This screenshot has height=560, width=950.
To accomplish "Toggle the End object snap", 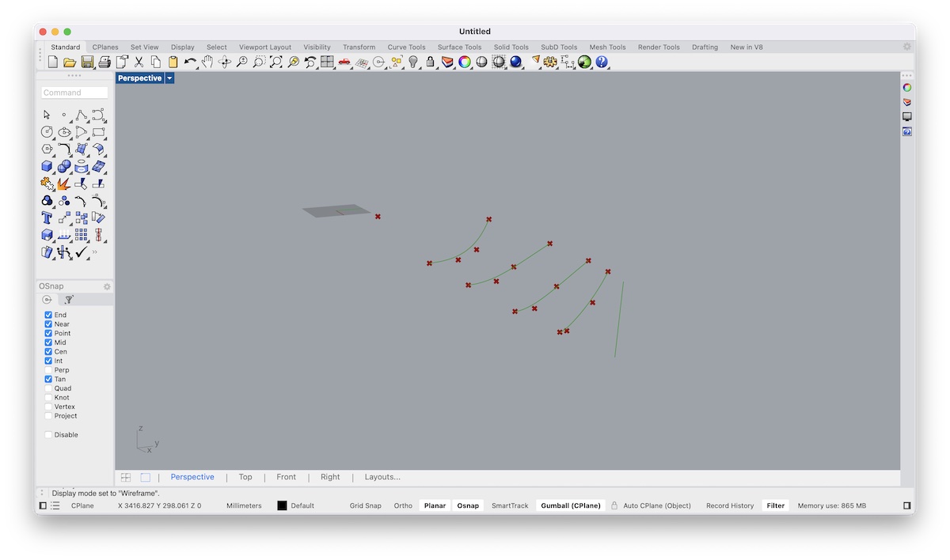I will click(48, 315).
